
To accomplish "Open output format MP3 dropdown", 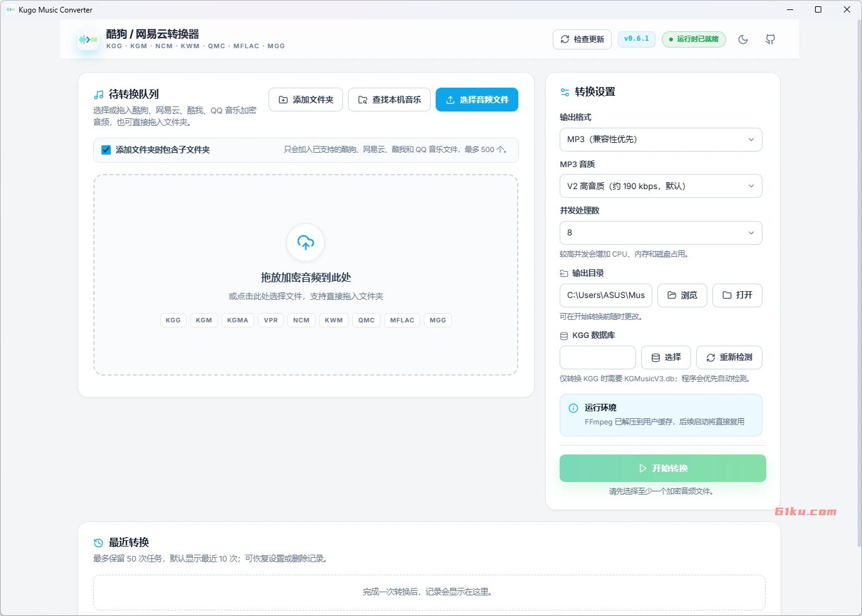I will [x=660, y=140].
